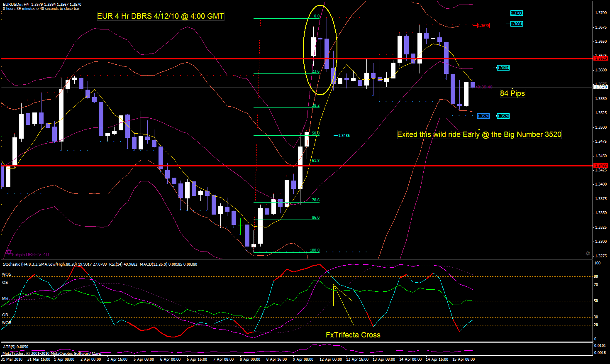Select the cyan 1.3604 price tag
Image resolution: width=610 pixels, height=364 pixels.
[x=503, y=68]
